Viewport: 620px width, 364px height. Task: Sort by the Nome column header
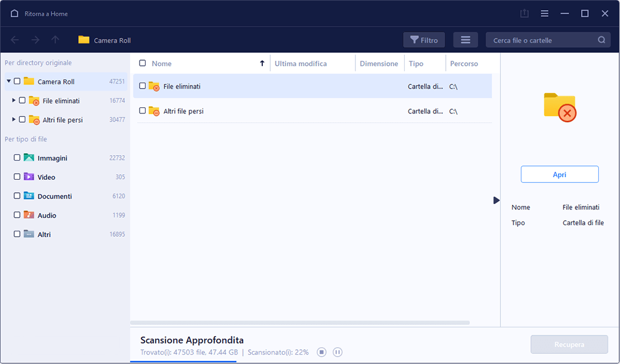pos(162,63)
